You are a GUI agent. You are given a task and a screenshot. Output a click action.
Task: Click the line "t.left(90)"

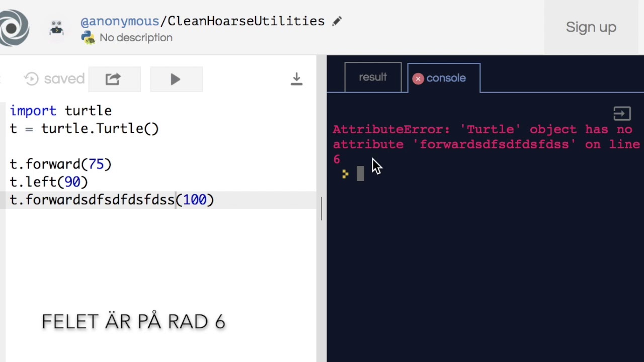49,182
